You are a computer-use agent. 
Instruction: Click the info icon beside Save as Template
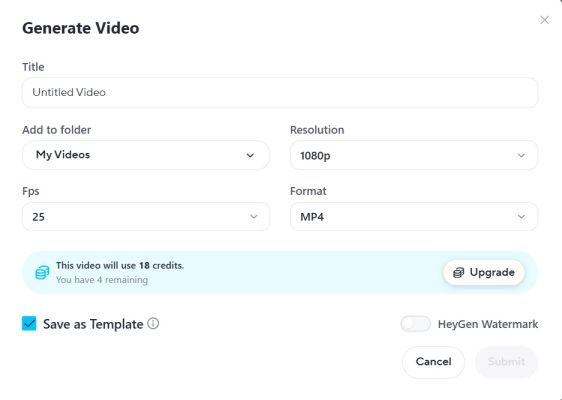153,324
